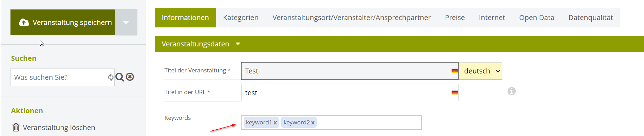
Task: Go to the Open Data tab
Action: point(536,18)
